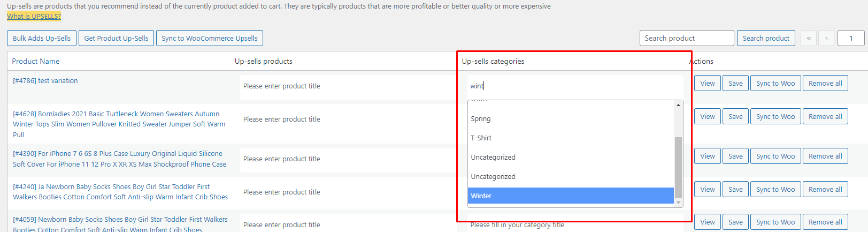The width and height of the screenshot is (868, 232).
Task: Click the first page double-arrow pagination icon
Action: tap(808, 38)
